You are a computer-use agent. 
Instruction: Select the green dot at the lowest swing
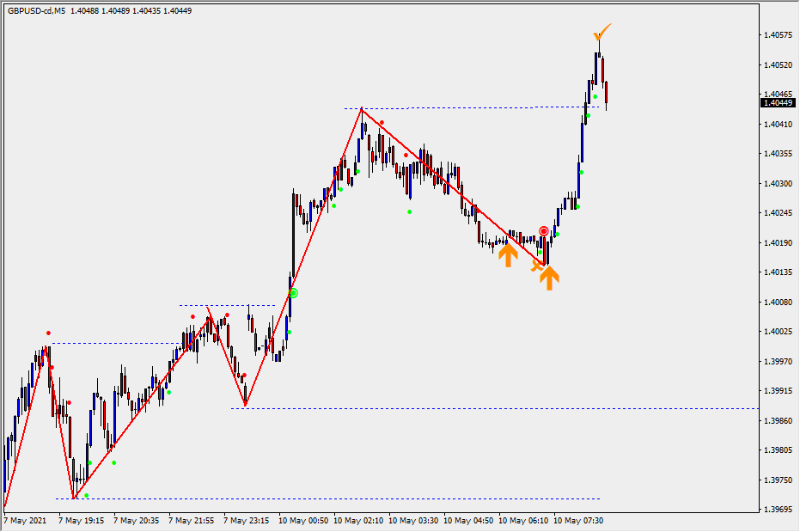click(86, 495)
